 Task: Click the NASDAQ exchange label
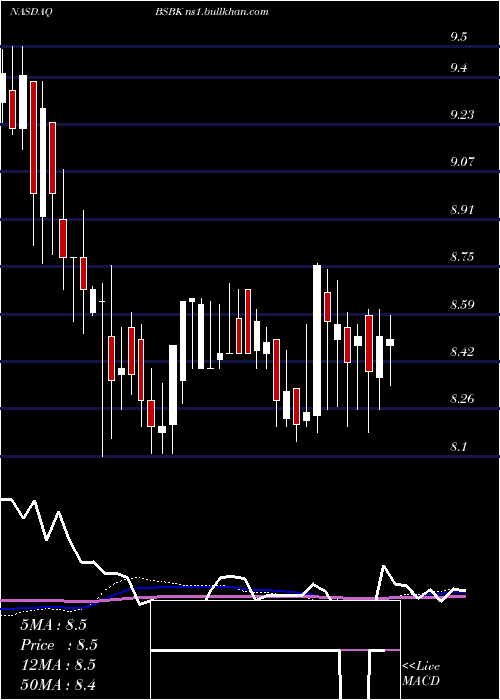click(x=31, y=12)
